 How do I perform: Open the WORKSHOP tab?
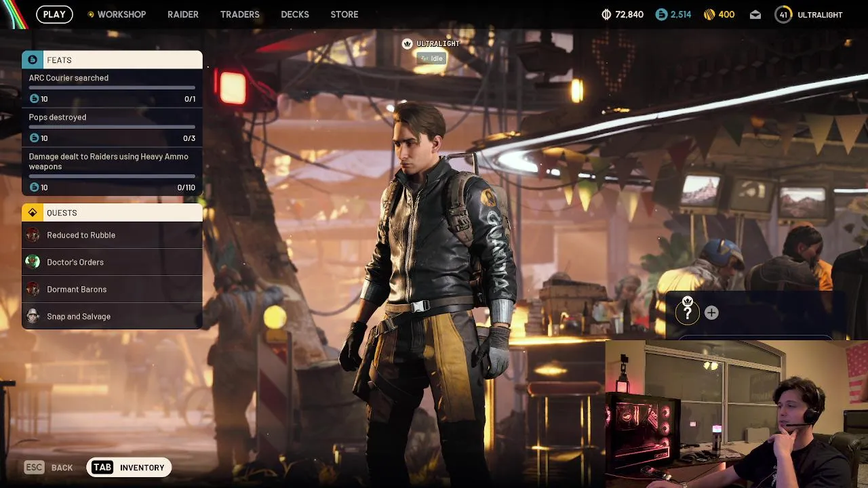coord(121,14)
